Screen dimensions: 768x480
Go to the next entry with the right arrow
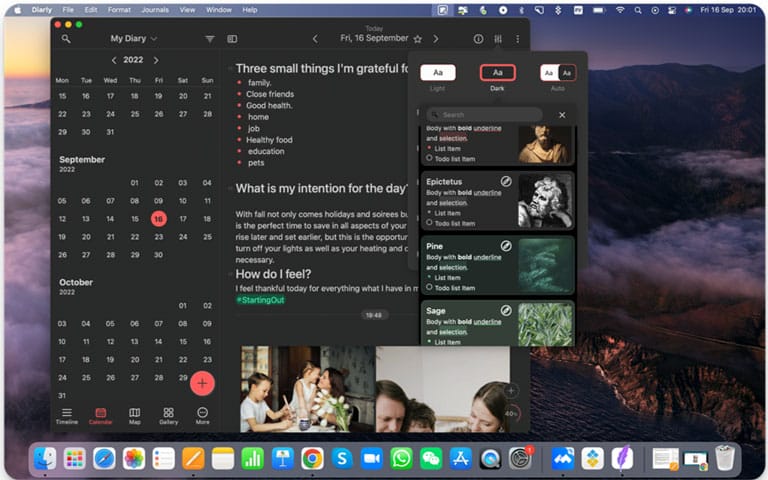[x=436, y=39]
